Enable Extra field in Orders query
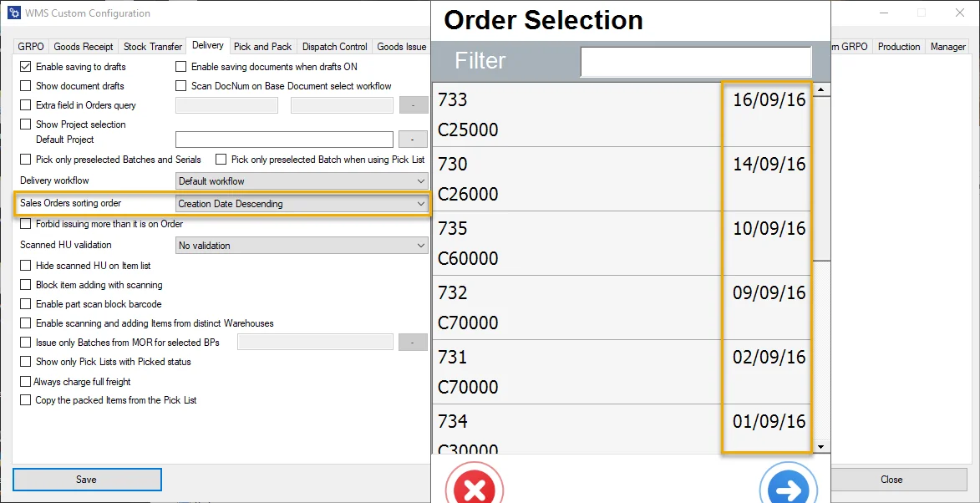 [26, 105]
